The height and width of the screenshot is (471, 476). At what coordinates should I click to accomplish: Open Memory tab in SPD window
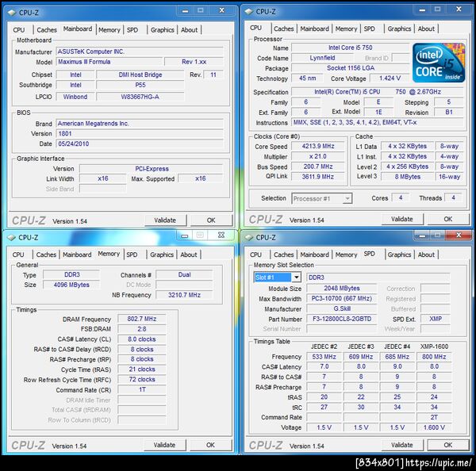[346, 255]
